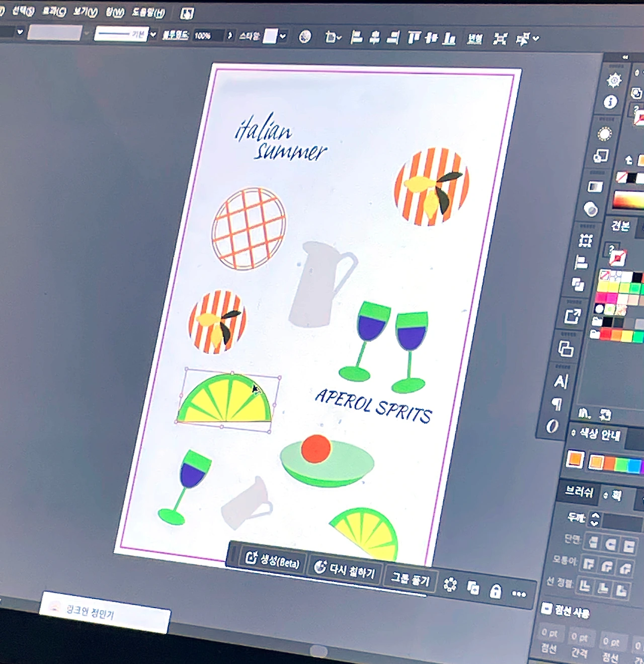Viewport: 644px width, 664px height.
Task: Click horizontal align left icon
Action: 356,37
